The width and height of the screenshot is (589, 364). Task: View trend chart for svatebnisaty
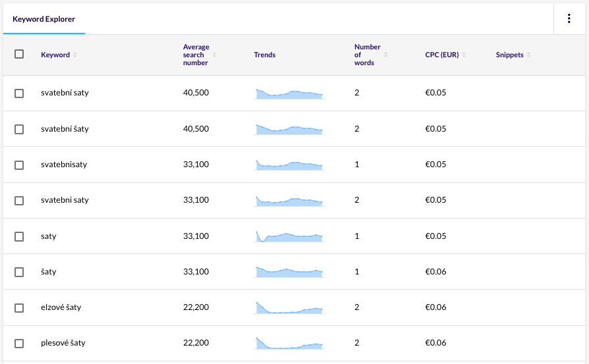[289, 165]
